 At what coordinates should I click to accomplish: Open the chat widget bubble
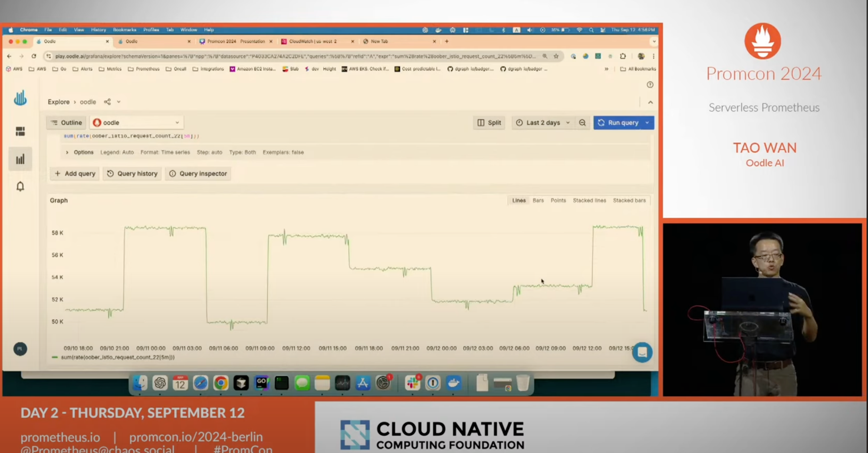[x=642, y=352]
